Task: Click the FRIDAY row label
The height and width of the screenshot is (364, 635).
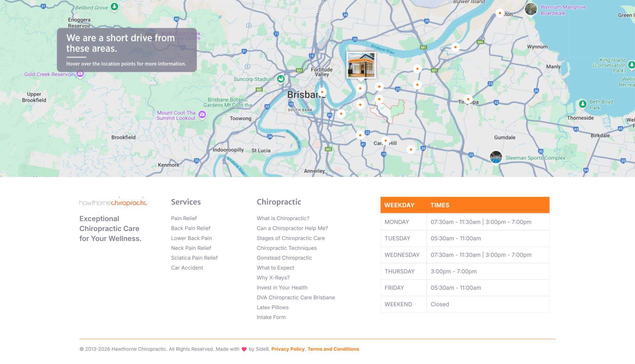Action: [394, 288]
